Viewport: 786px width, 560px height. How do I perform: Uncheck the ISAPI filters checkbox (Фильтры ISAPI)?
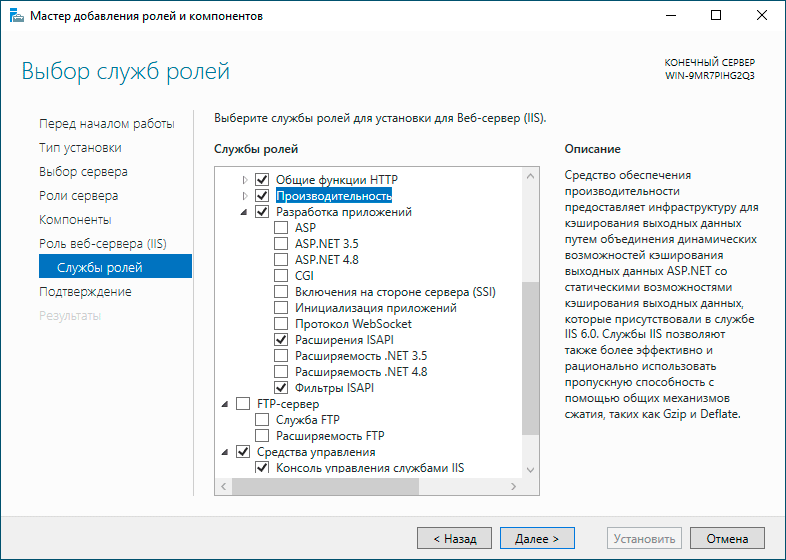(281, 388)
